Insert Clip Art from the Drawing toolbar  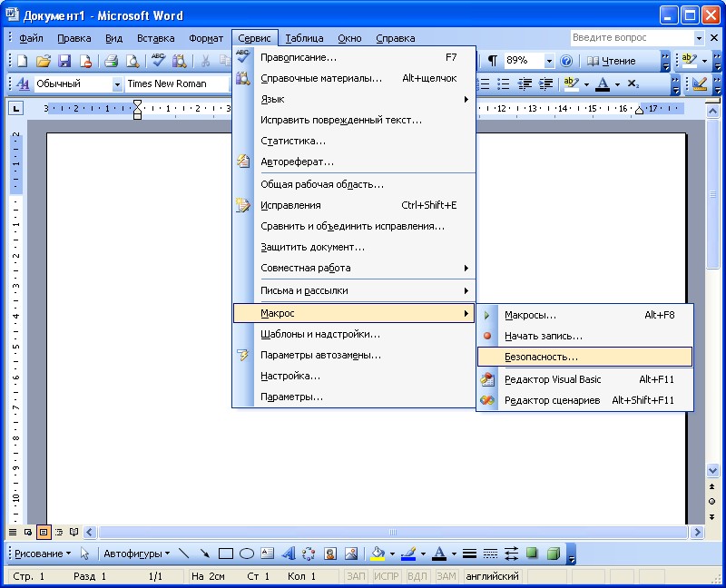330,554
